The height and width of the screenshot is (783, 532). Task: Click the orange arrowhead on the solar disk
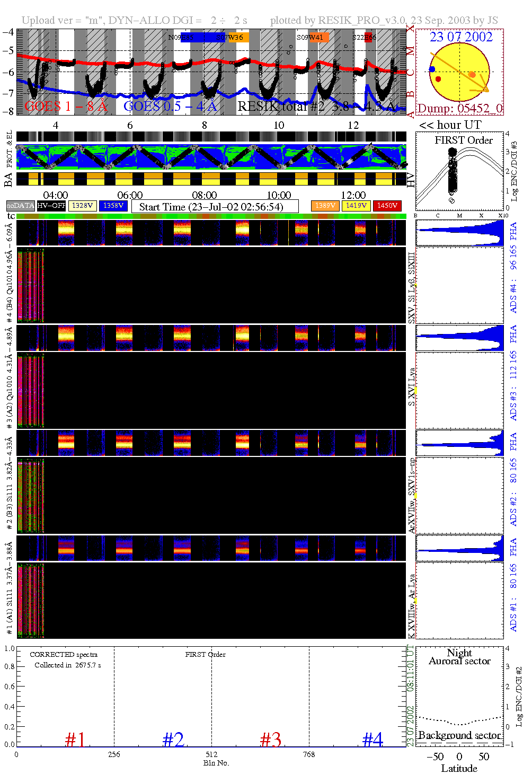[x=484, y=87]
